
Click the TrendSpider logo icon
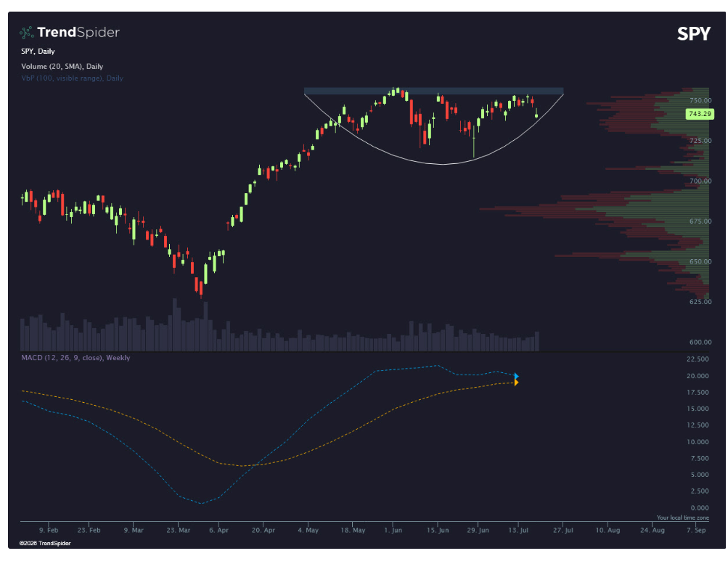point(26,32)
